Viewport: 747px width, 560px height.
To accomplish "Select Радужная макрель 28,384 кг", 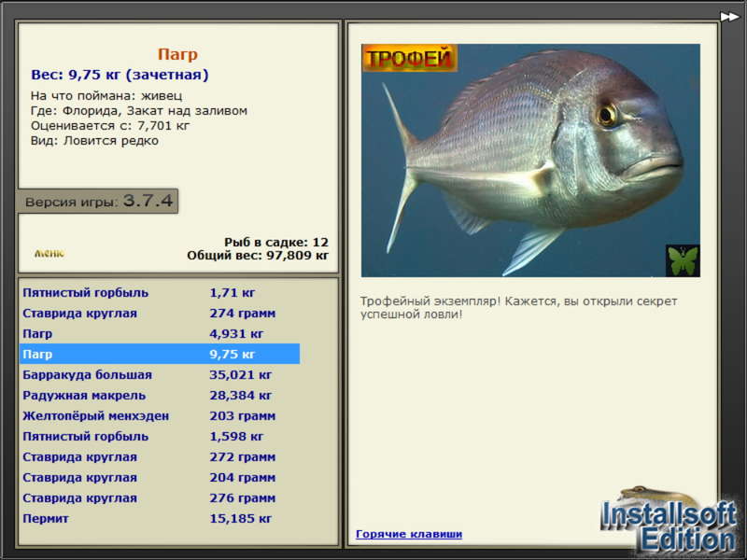I will pos(160,395).
